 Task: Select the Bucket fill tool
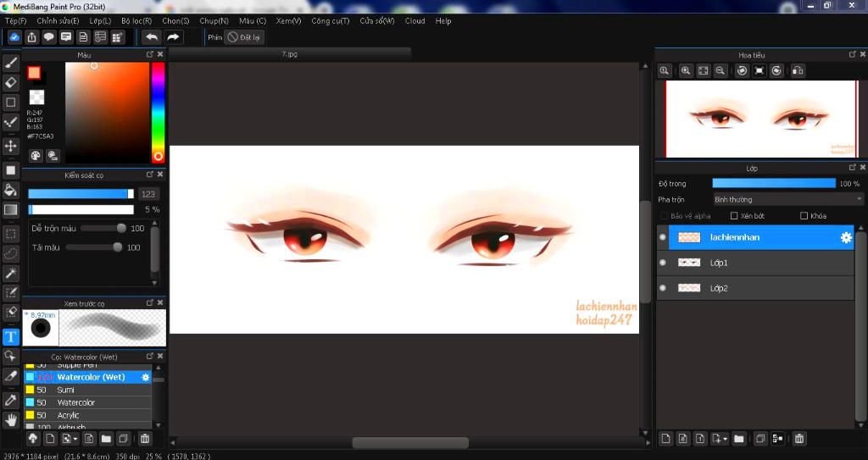point(10,190)
